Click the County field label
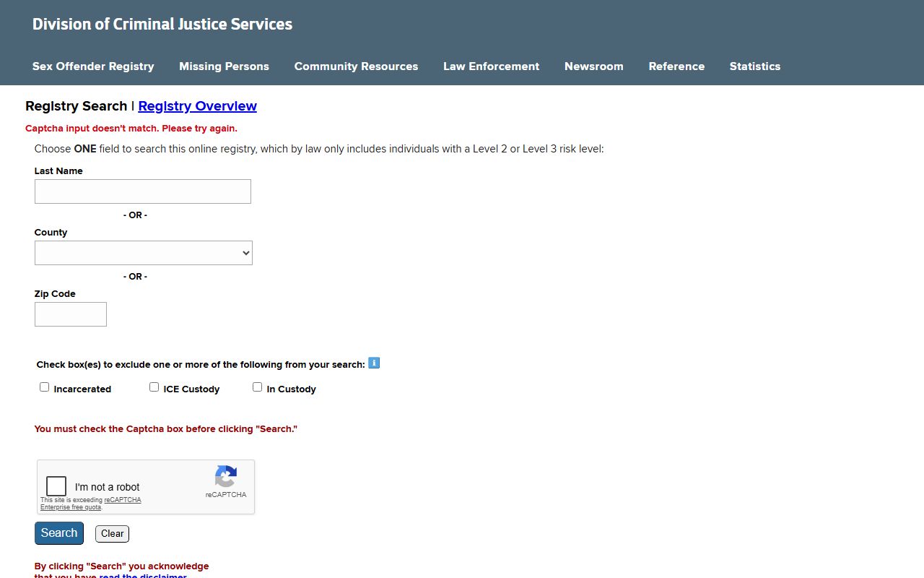This screenshot has width=924, height=578. 51,233
